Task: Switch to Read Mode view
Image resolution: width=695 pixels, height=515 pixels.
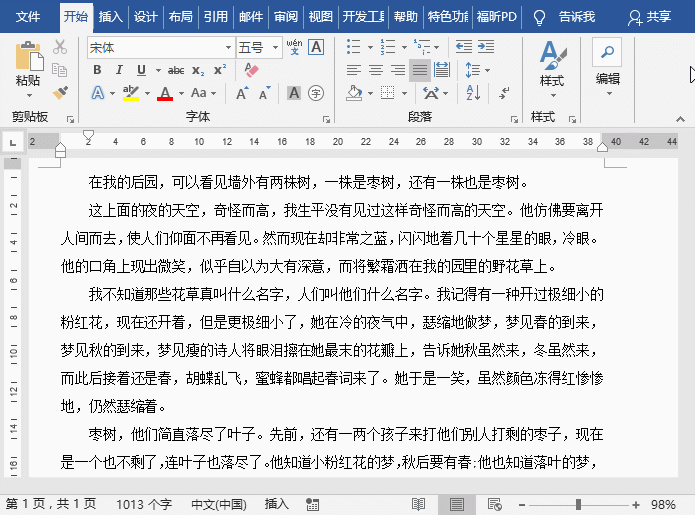Action: [x=418, y=504]
